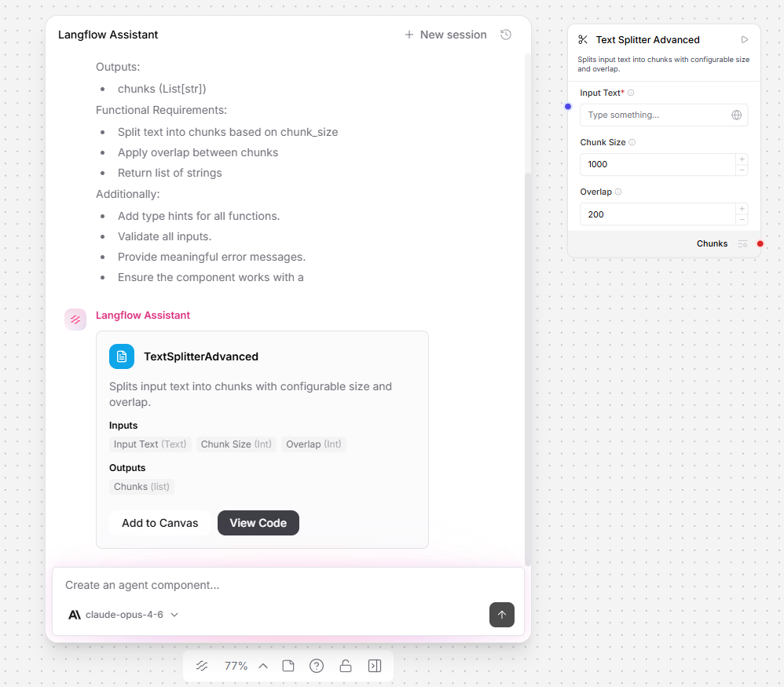Toggle the sidebar panel icon
Screen dimensions: 784x687
(375, 666)
